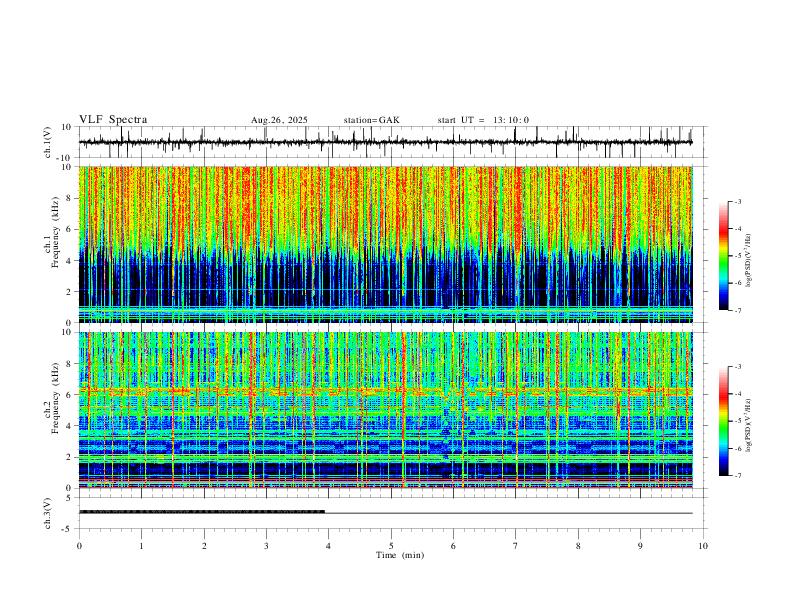Click the 'VLF Spectra' title text

pyautogui.click(x=113, y=120)
